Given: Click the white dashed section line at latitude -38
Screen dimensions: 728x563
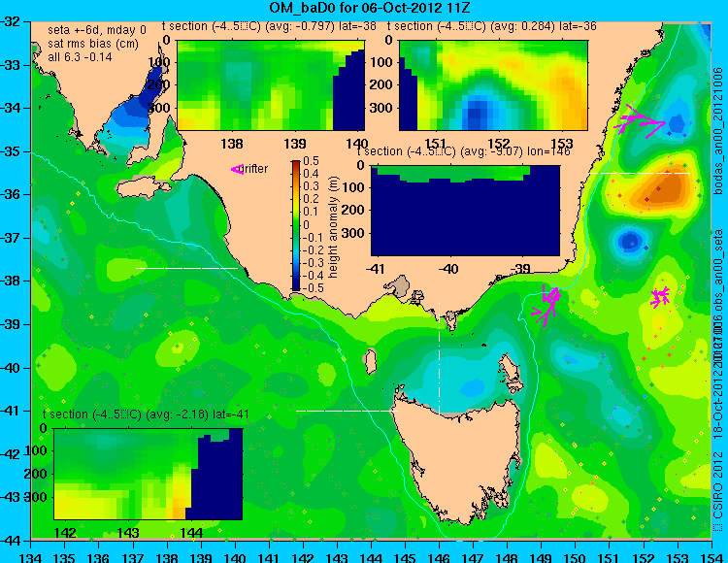Looking at the screenshot, I should pos(186,268).
